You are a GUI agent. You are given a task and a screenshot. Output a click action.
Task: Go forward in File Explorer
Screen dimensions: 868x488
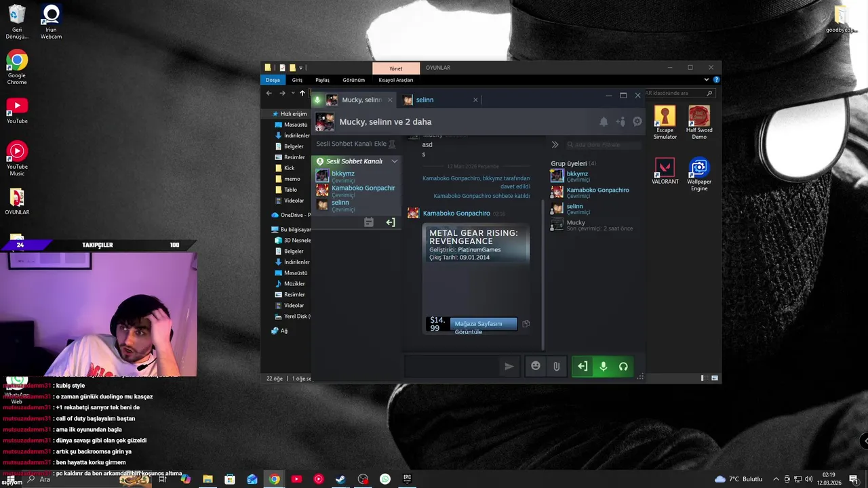coord(282,93)
